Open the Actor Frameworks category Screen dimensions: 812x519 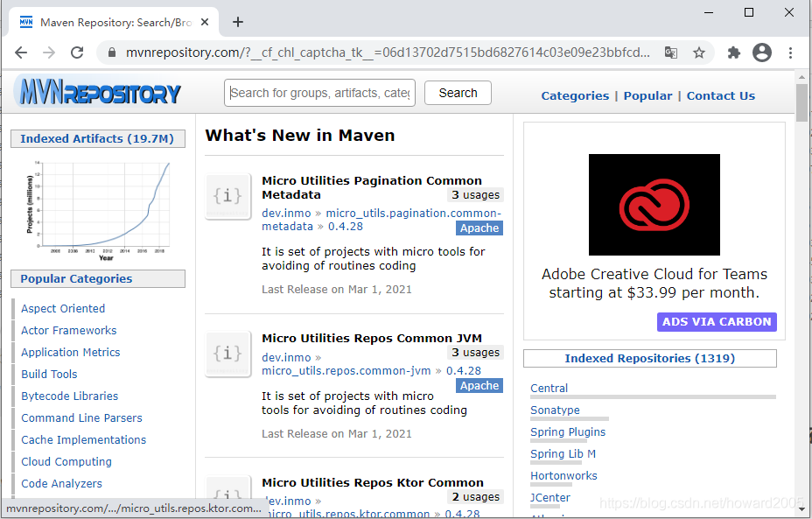[69, 331]
